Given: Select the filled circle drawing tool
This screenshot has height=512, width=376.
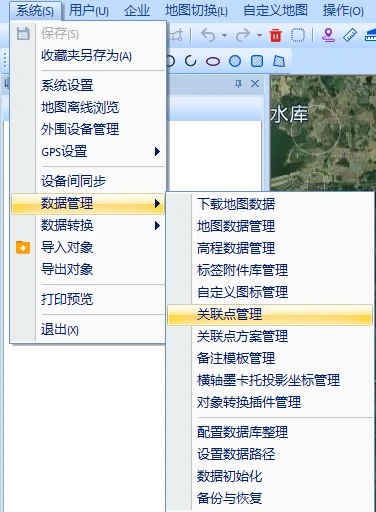Looking at the screenshot, I should (x=235, y=61).
